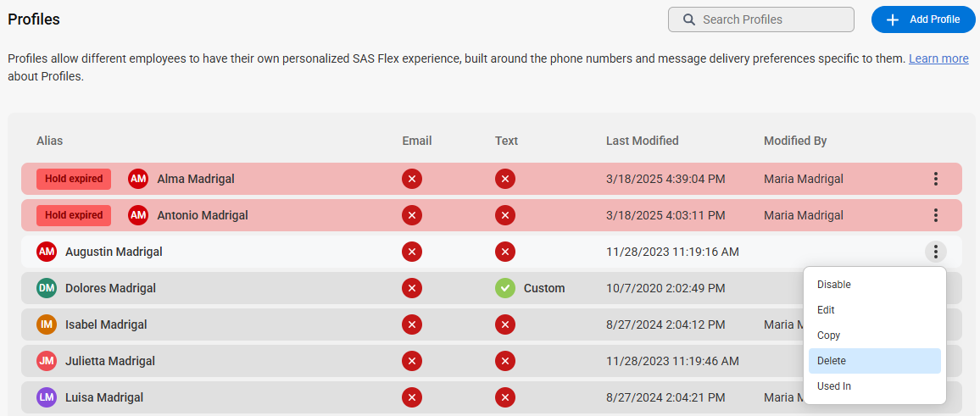The width and height of the screenshot is (980, 416).
Task: Choose Edit in the profile menu
Action: tap(874, 310)
